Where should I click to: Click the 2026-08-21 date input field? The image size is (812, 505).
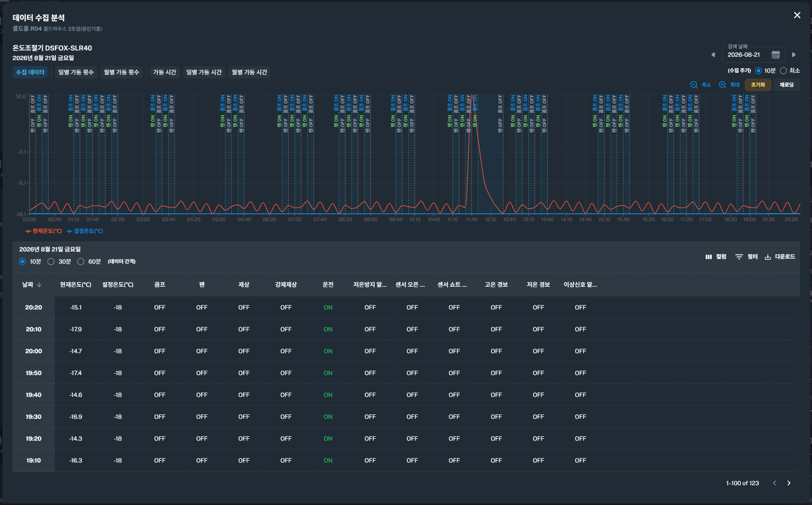(x=753, y=55)
